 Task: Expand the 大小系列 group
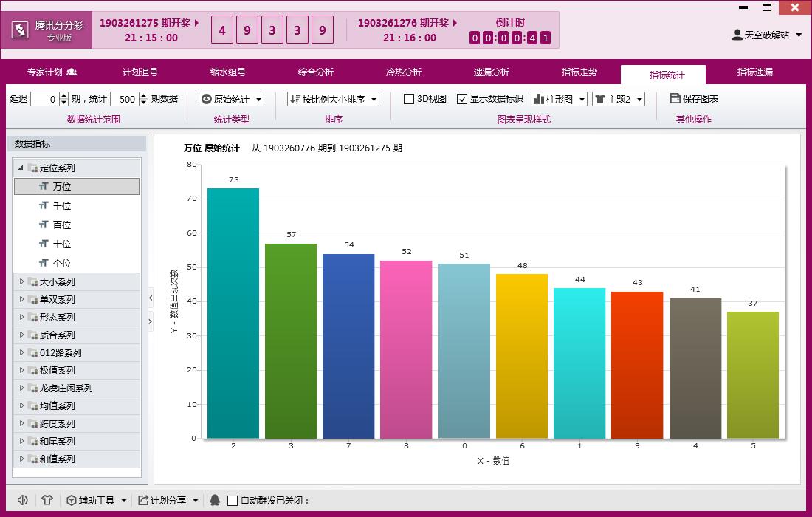tap(21, 281)
